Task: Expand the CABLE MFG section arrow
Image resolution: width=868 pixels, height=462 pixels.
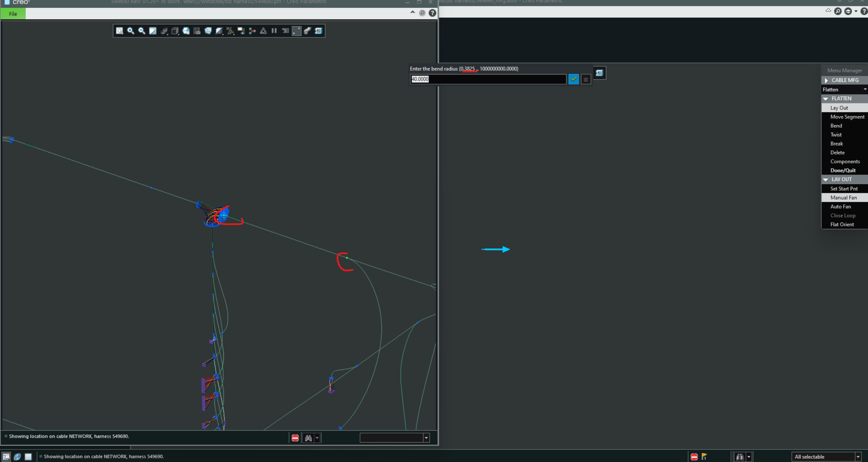Action: (826, 80)
